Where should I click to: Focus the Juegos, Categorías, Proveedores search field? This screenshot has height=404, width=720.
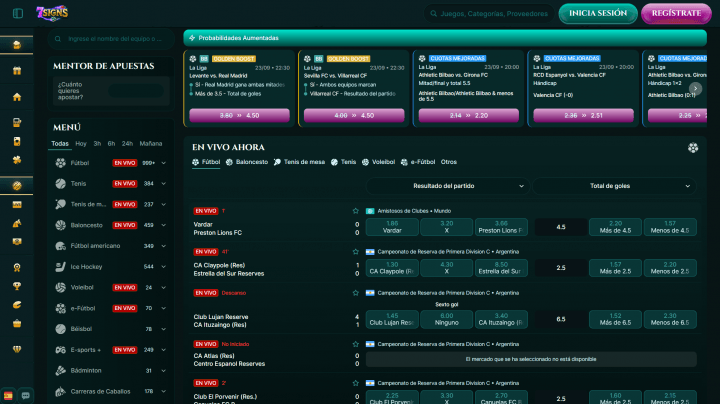point(489,14)
